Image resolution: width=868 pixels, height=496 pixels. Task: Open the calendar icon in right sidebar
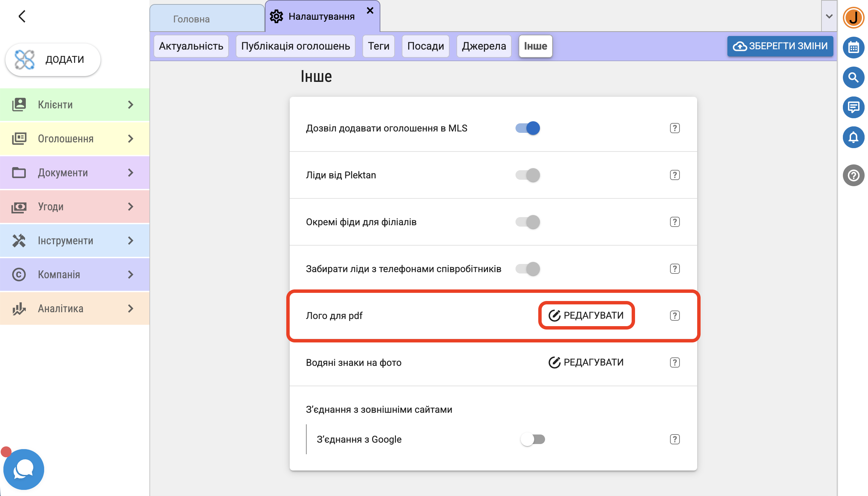coord(853,48)
